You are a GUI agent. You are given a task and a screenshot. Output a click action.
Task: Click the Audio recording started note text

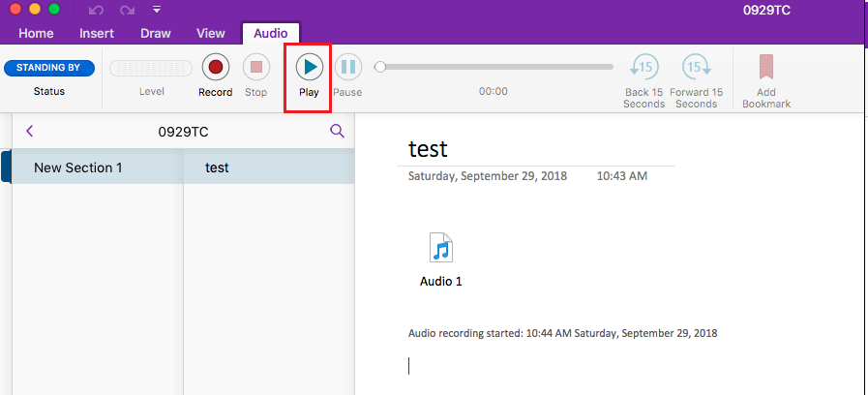(562, 333)
